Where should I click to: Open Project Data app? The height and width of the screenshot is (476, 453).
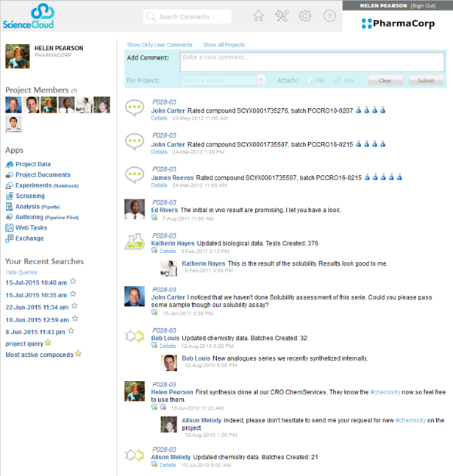click(33, 164)
